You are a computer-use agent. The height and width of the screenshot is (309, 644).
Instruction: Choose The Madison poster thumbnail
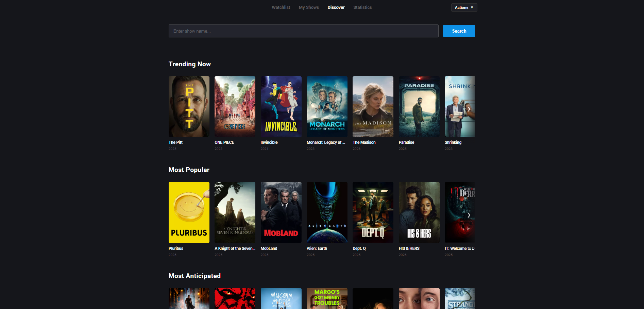click(373, 107)
